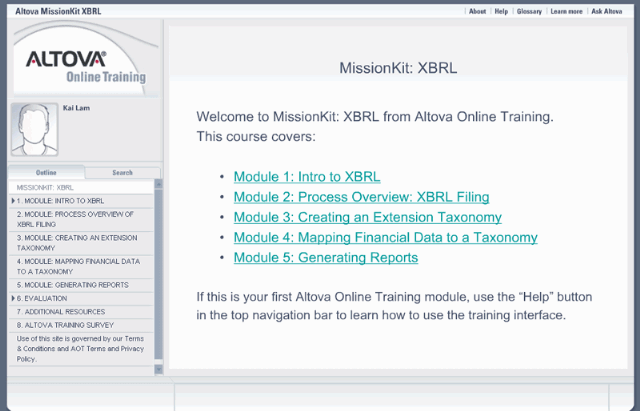This screenshot has height=411, width=640.
Task: Click the outline scrollbar up arrow
Action: (159, 184)
